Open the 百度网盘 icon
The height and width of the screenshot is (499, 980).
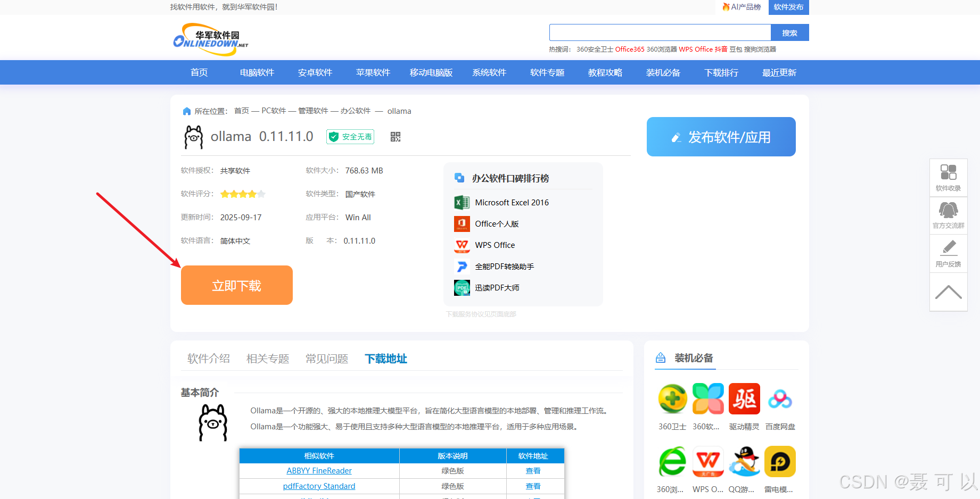[x=780, y=398]
